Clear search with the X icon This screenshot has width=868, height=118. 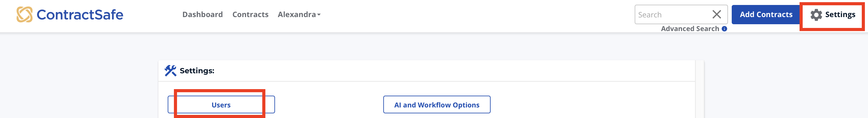(716, 15)
